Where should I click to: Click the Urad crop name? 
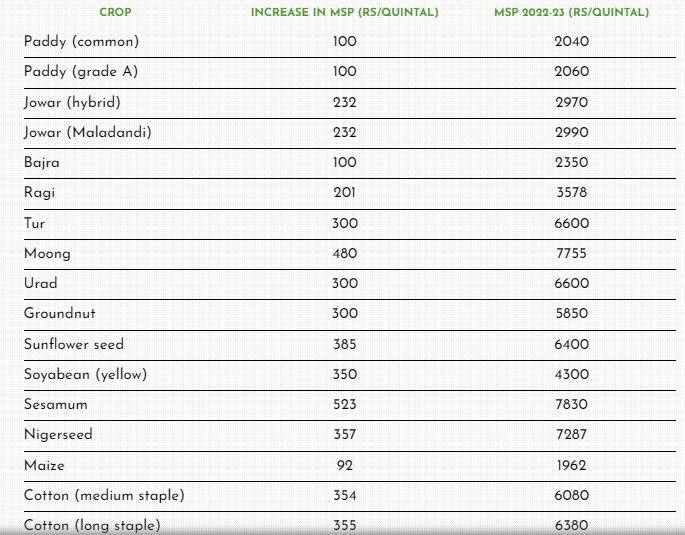coord(40,283)
